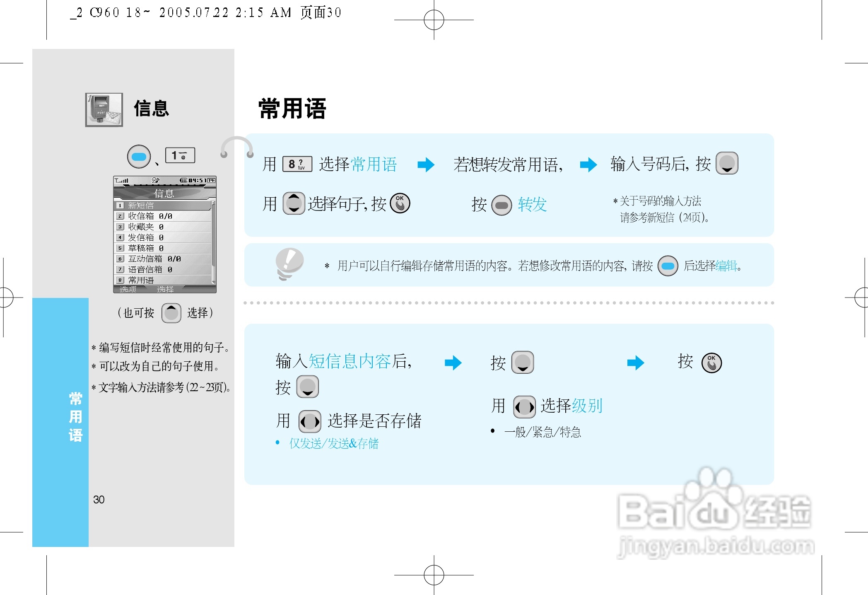Click the blue 转发 link text

(532, 205)
